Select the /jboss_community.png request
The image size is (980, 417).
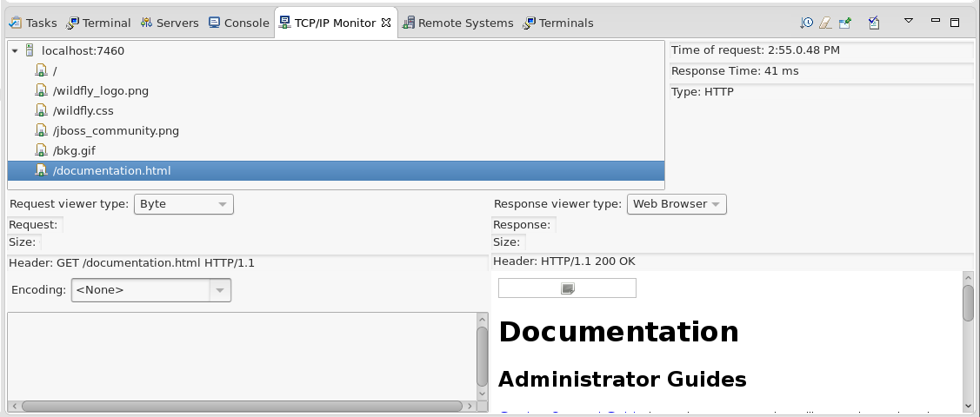tap(116, 130)
